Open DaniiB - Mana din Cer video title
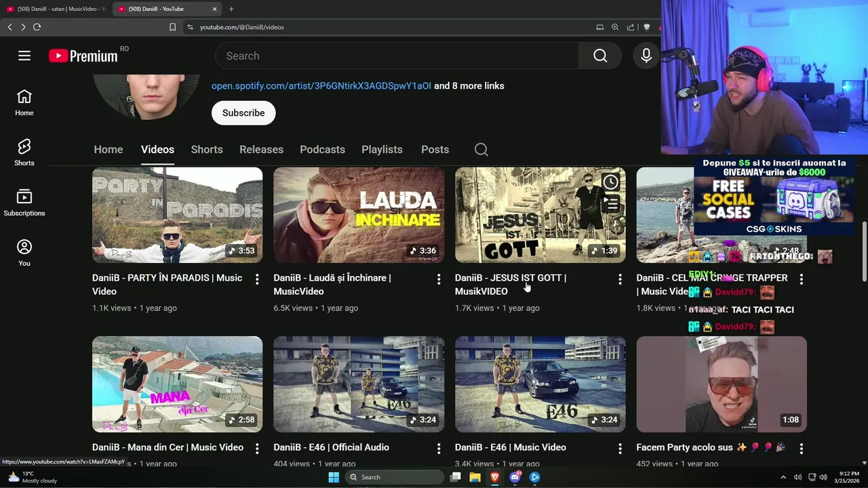 click(167, 447)
